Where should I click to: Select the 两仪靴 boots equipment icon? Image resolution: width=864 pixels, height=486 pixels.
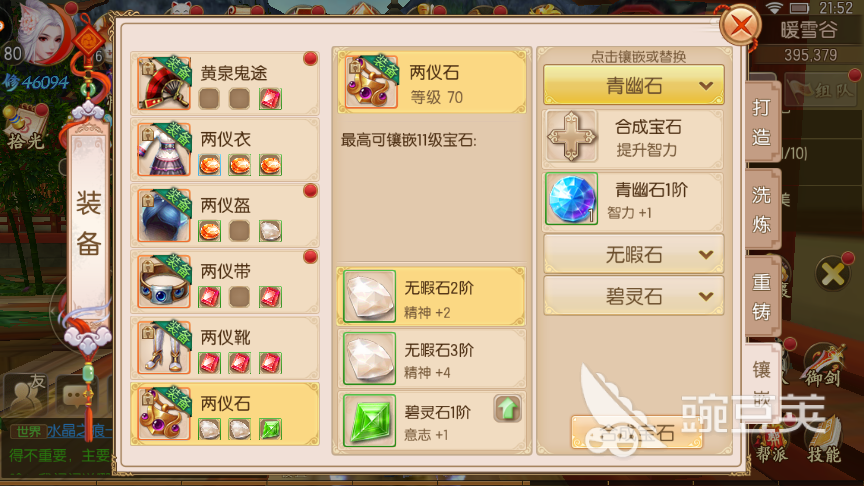click(x=164, y=348)
